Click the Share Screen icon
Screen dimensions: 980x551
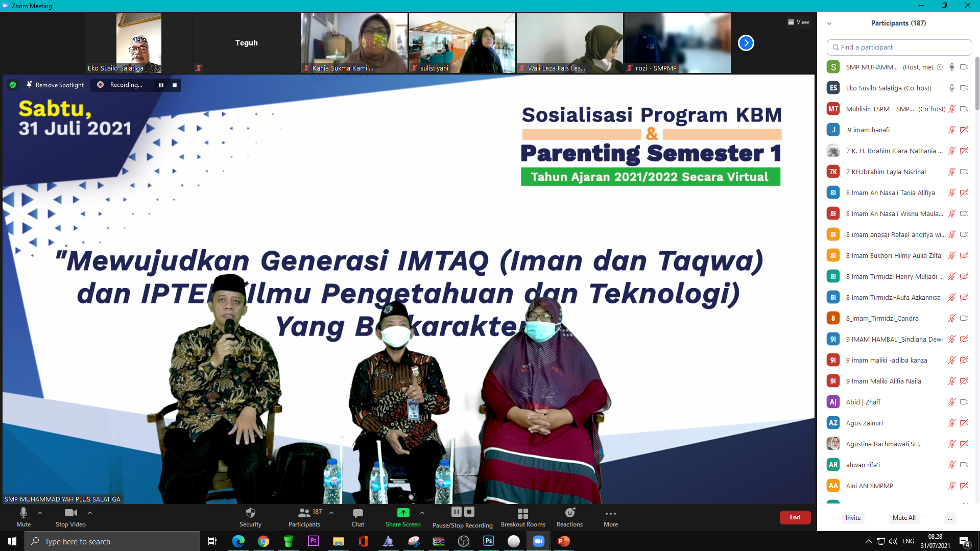403,513
